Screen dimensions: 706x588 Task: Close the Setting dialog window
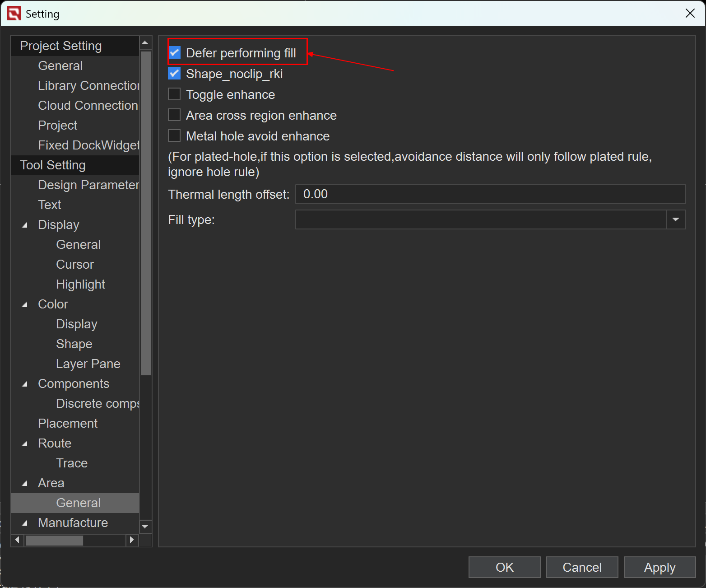690,14
